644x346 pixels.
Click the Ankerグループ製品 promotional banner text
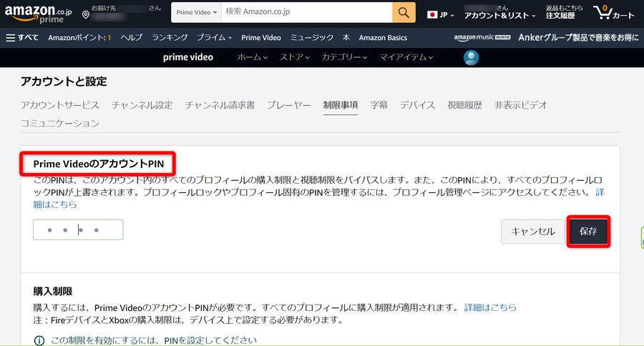[578, 37]
